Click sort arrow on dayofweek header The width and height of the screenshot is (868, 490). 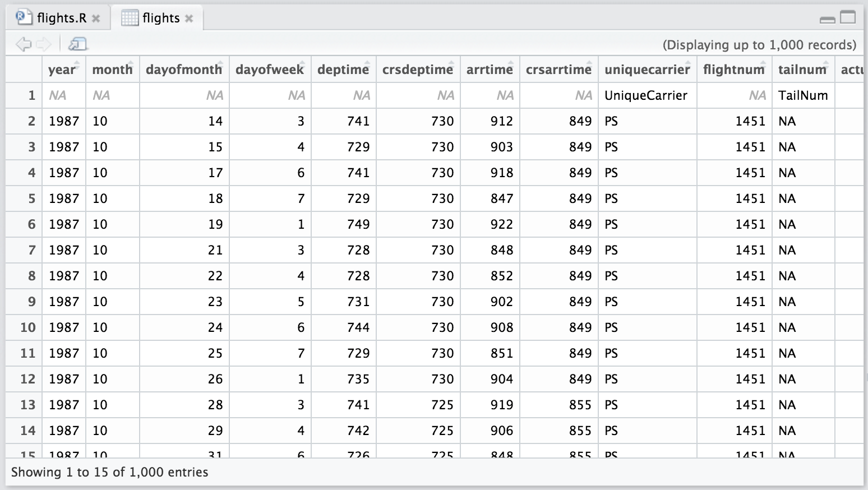302,63
